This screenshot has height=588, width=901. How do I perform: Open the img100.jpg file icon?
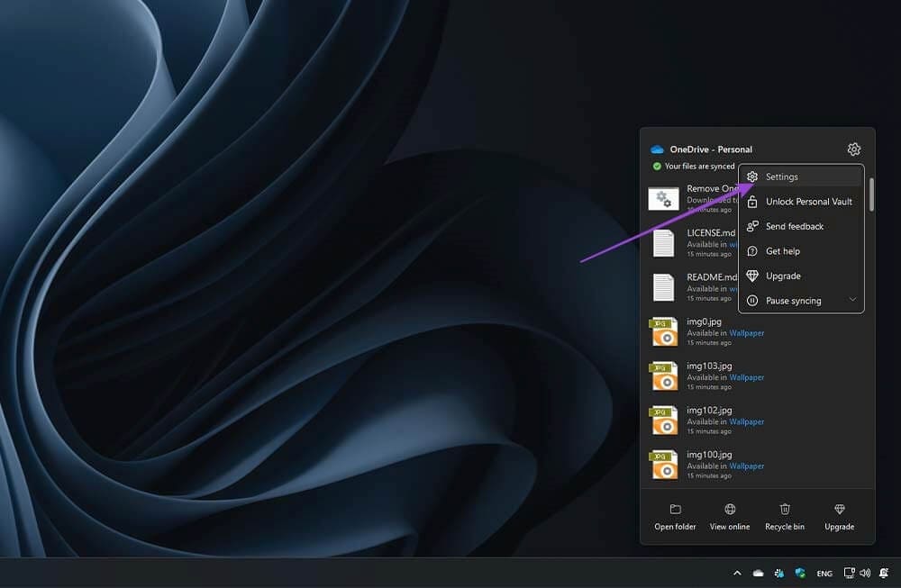tap(664, 465)
